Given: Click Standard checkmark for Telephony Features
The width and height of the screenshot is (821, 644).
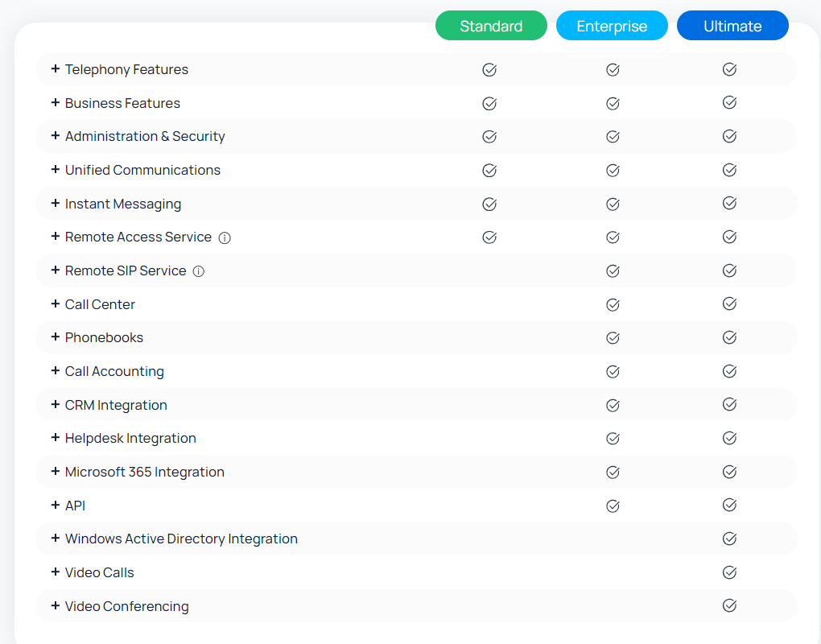Looking at the screenshot, I should click(489, 70).
